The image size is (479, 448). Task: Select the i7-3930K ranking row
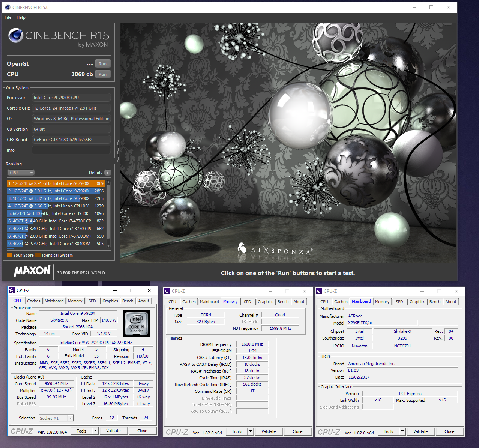point(56,213)
